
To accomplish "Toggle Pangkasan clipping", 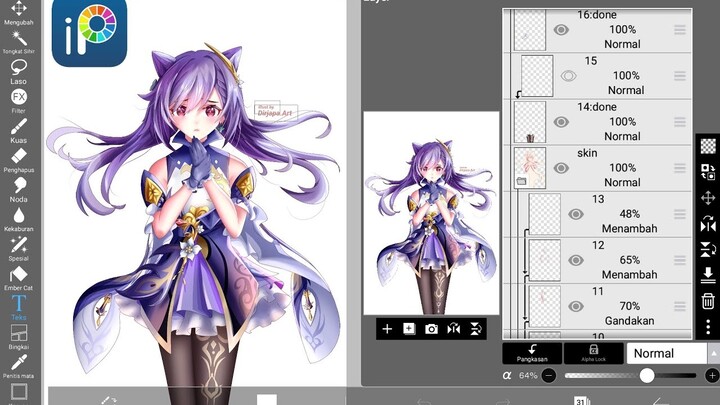I will [532, 353].
